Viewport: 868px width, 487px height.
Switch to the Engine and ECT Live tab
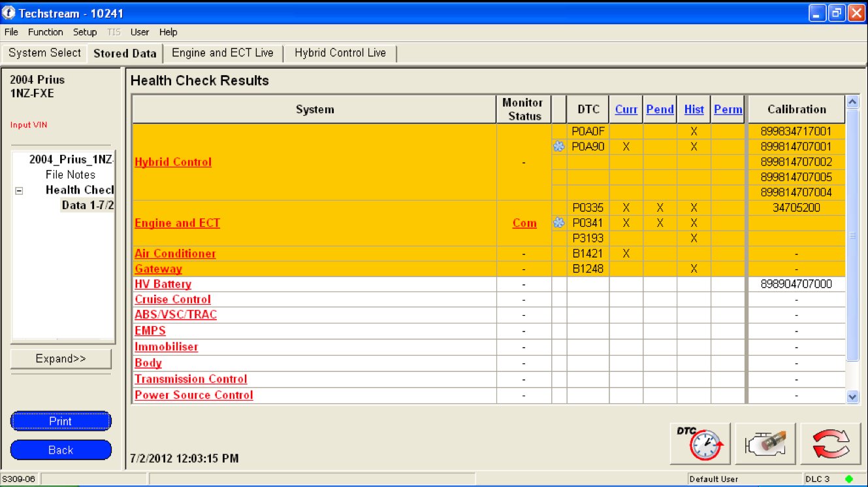[x=223, y=53]
